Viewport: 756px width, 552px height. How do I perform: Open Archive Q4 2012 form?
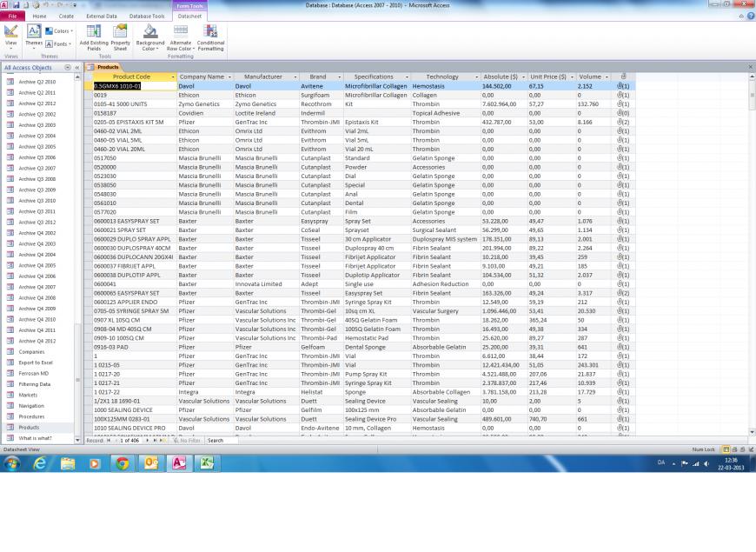click(37, 341)
